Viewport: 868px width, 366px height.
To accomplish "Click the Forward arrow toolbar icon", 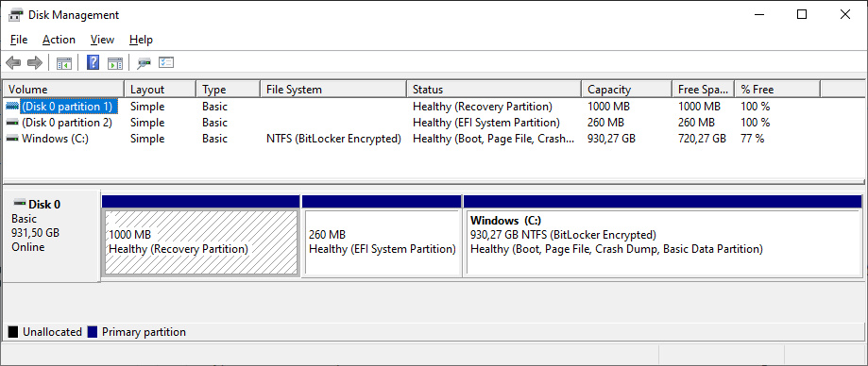I will [35, 63].
